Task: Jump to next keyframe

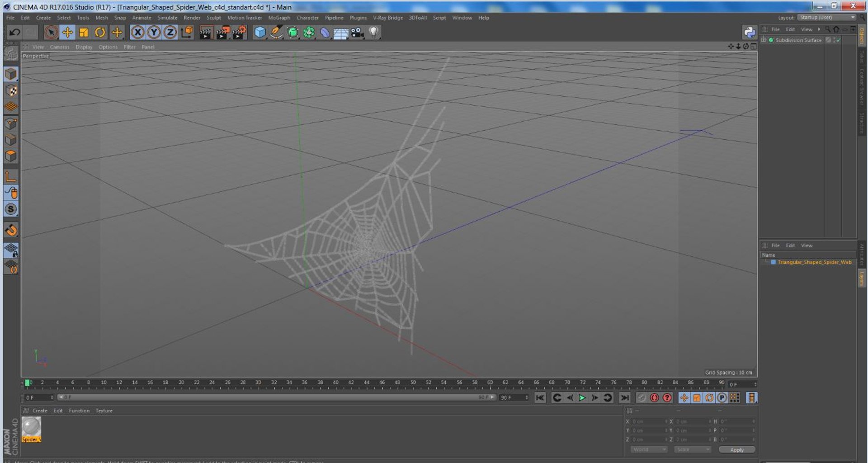Action: pyautogui.click(x=608, y=398)
